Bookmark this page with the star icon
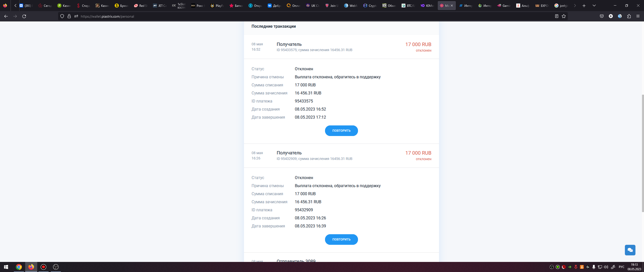 [564, 16]
